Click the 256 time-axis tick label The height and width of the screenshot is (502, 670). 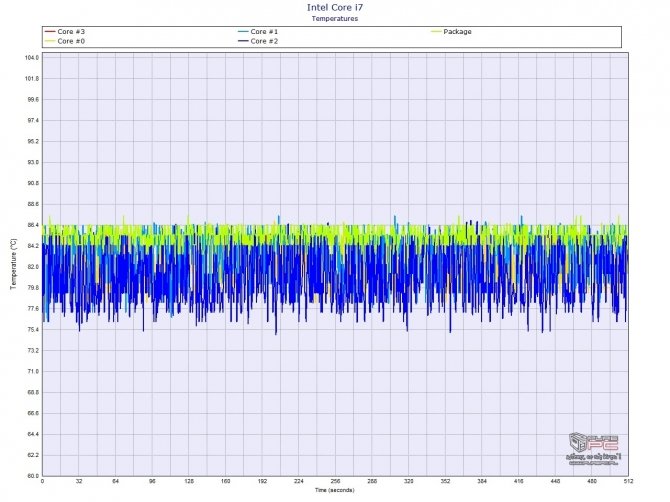click(335, 481)
